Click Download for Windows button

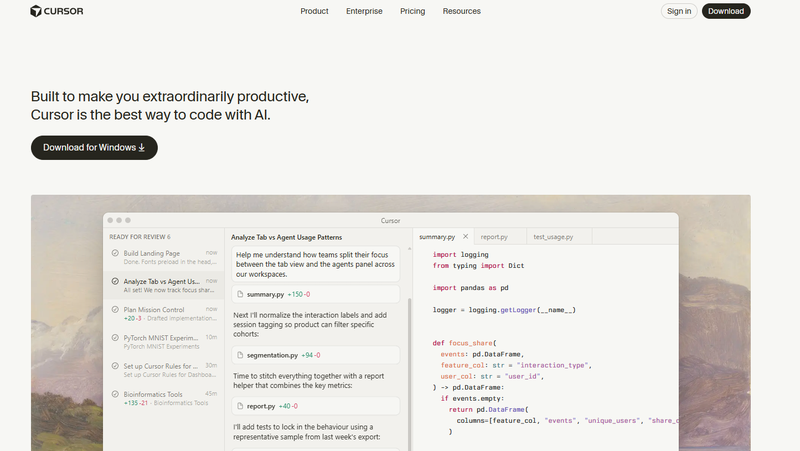pyautogui.click(x=94, y=147)
